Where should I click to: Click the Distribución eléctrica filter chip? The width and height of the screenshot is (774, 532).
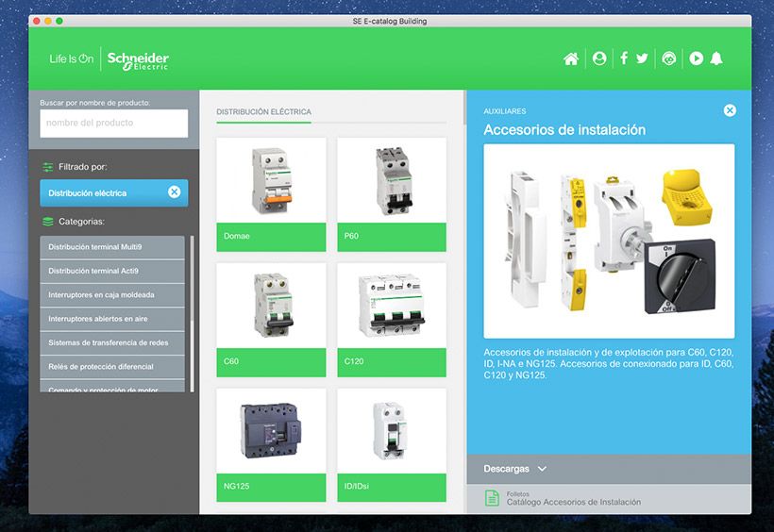[x=114, y=193]
